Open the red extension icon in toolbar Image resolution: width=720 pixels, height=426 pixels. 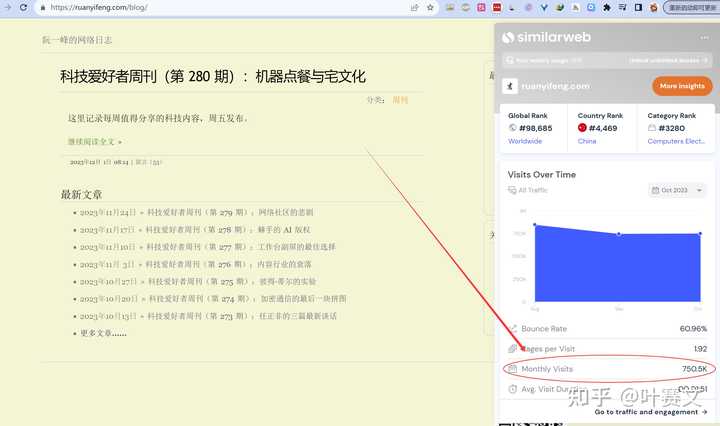pos(497,7)
